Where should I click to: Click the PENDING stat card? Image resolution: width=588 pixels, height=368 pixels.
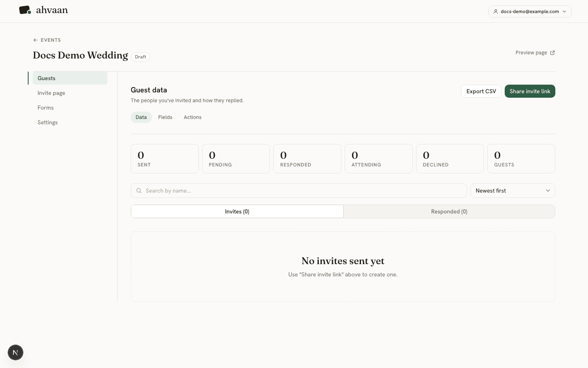[x=236, y=159]
